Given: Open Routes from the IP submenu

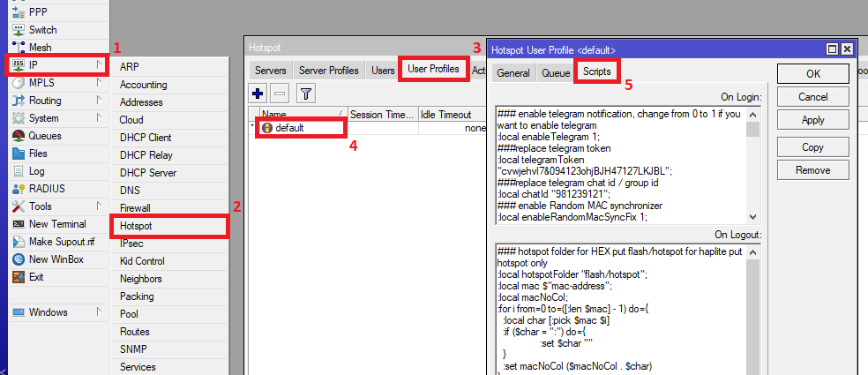Looking at the screenshot, I should (x=169, y=332).
